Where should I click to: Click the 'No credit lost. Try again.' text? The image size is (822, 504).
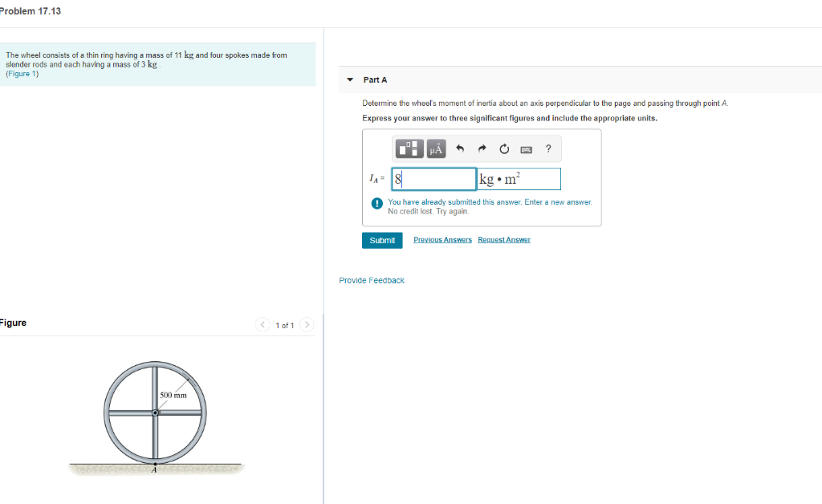(429, 211)
